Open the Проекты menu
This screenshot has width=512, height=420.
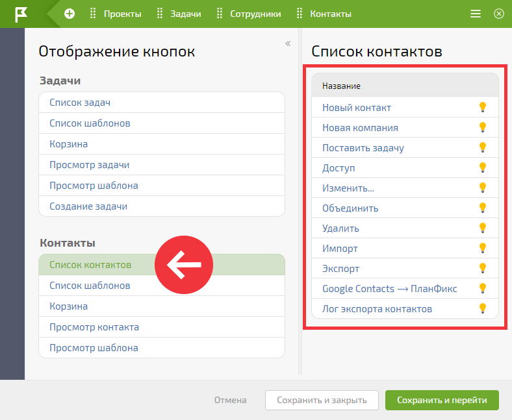122,14
